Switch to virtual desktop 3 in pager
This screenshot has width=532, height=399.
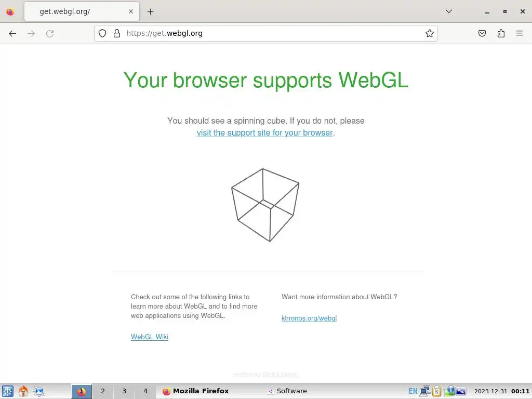click(124, 391)
